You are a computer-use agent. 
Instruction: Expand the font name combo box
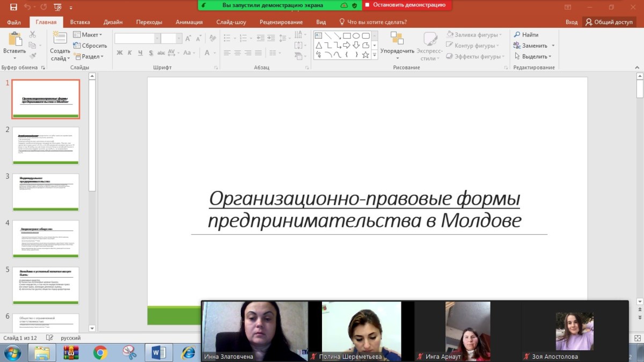coord(157,39)
